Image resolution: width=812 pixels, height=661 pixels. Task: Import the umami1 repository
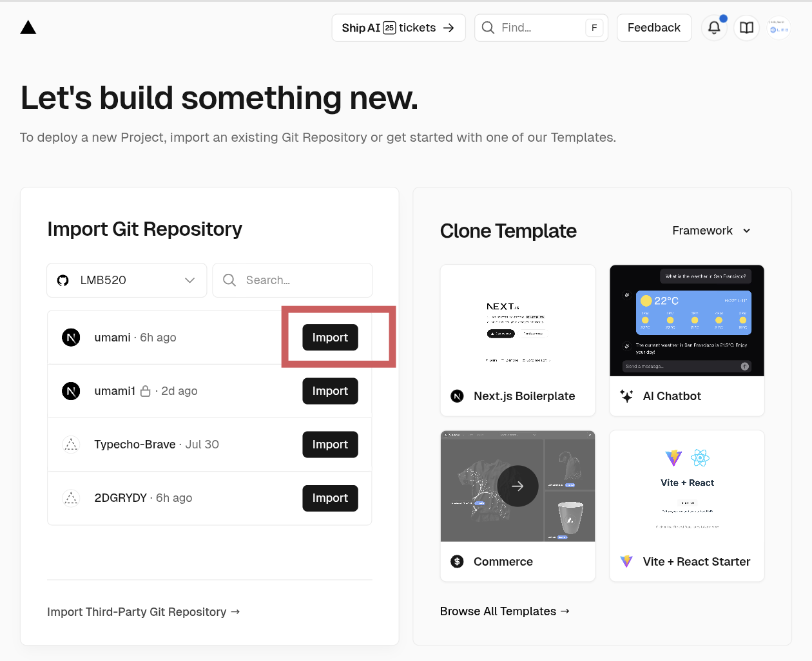(330, 391)
